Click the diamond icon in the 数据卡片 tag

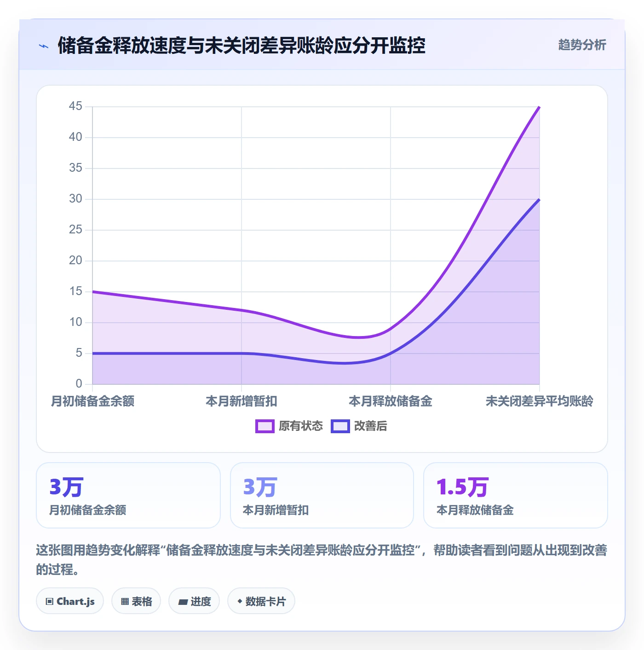tap(240, 601)
